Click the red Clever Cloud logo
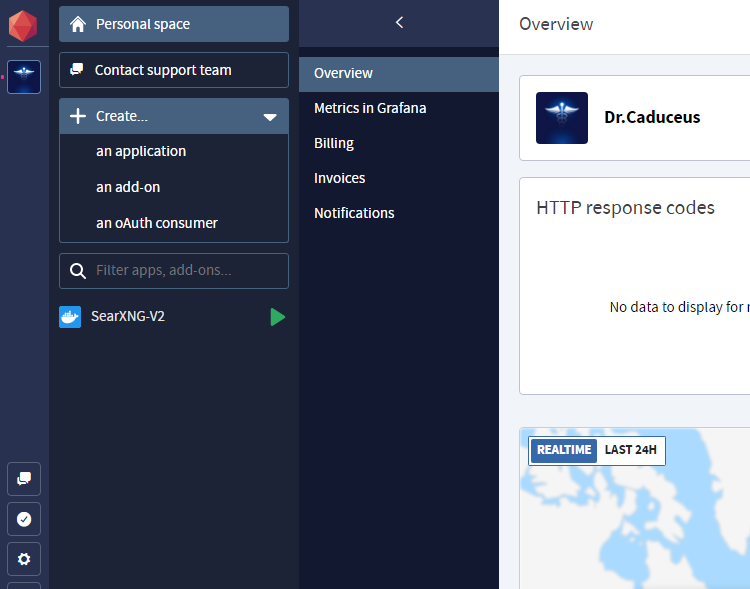This screenshot has width=750, height=589. pos(23,25)
